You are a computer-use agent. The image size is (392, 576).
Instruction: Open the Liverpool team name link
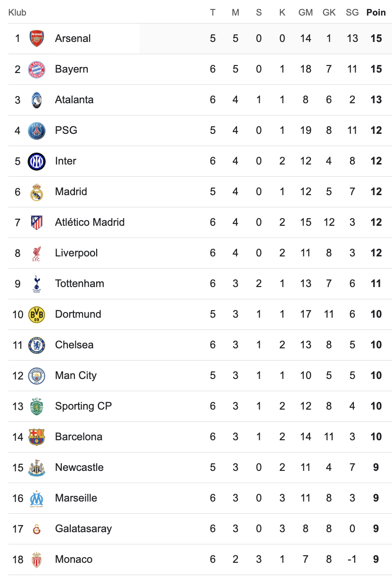pyautogui.click(x=76, y=253)
